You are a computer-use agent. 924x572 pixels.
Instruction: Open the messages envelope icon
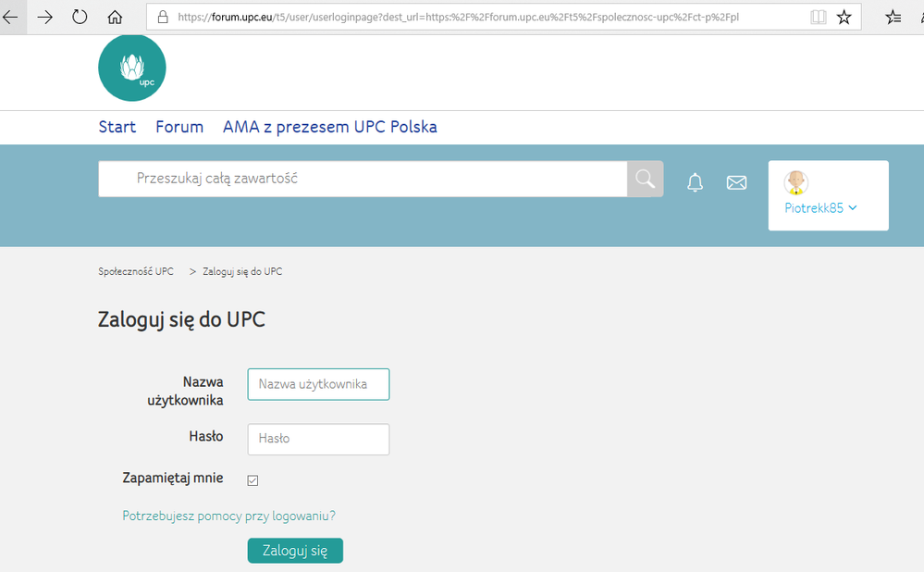[x=736, y=182]
